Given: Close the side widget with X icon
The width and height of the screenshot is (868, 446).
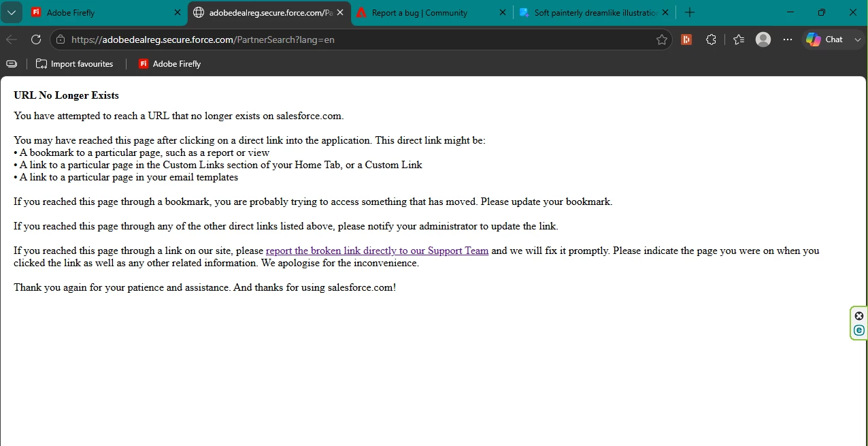Looking at the screenshot, I should tap(859, 316).
